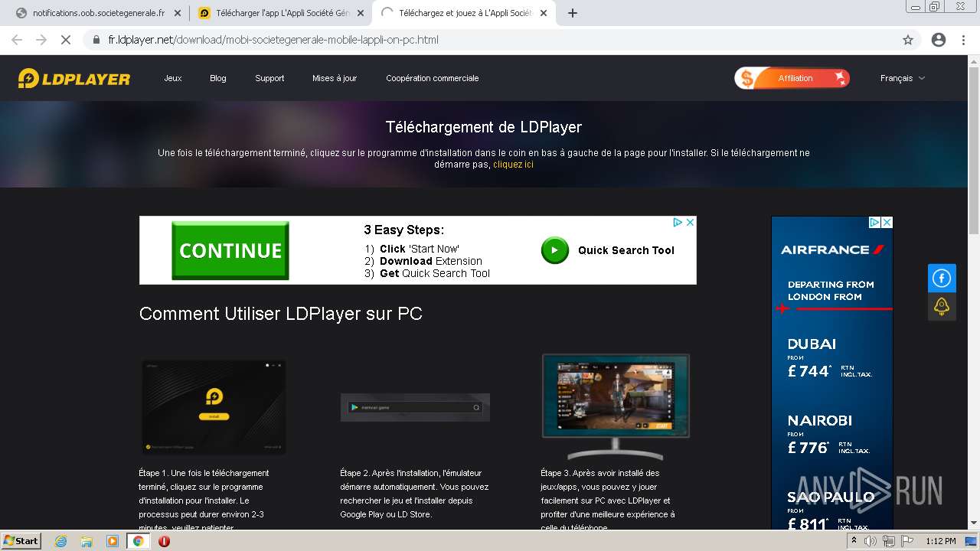Open a new browser tab
This screenshot has height=551, width=980.
(572, 13)
